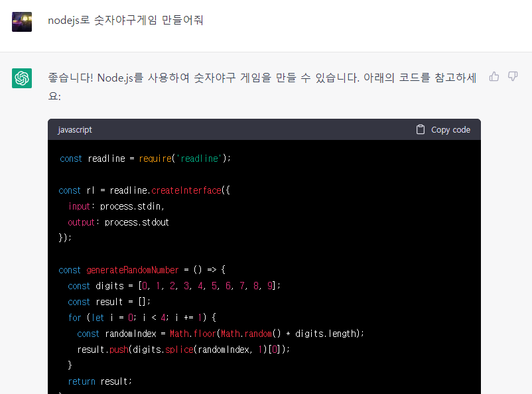Click the thumbs down feedback icon
The height and width of the screenshot is (394, 532).
[513, 77]
